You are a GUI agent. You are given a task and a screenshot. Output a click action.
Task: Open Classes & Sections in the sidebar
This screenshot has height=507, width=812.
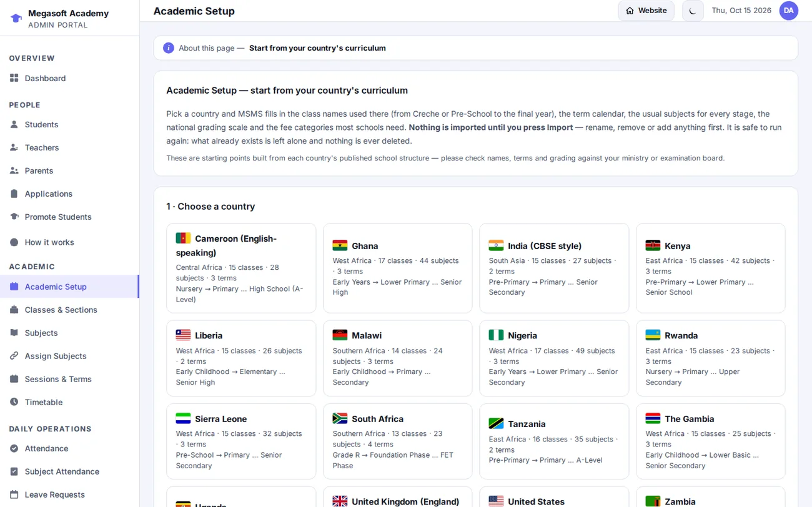point(69,310)
